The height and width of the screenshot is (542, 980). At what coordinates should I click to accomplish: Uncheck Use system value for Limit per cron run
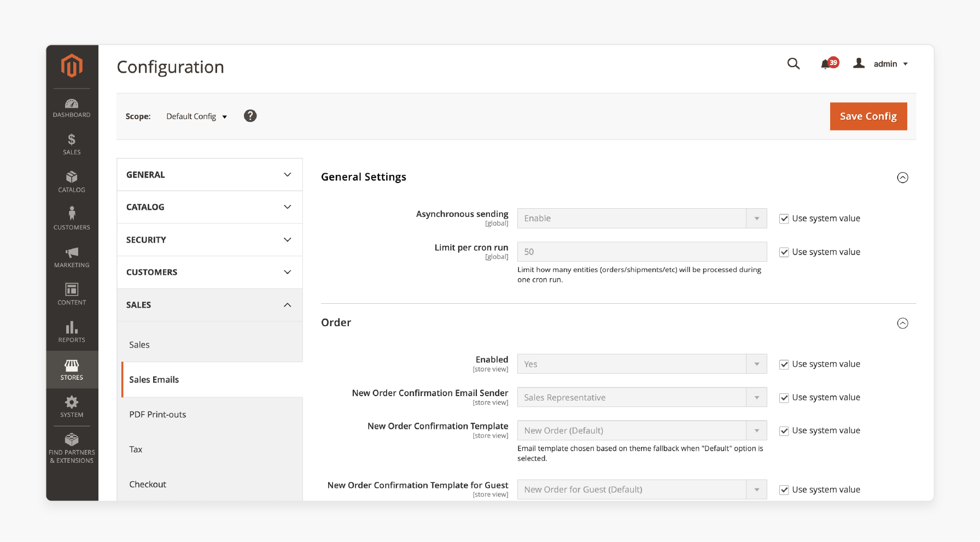(784, 252)
